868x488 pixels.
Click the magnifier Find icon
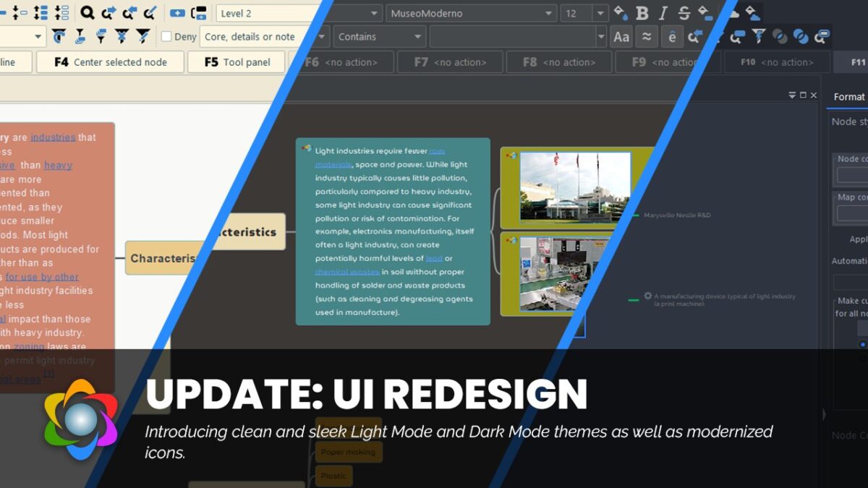point(87,13)
